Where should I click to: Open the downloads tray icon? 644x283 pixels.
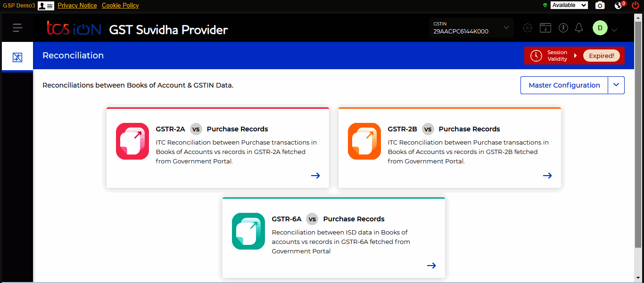click(x=545, y=28)
